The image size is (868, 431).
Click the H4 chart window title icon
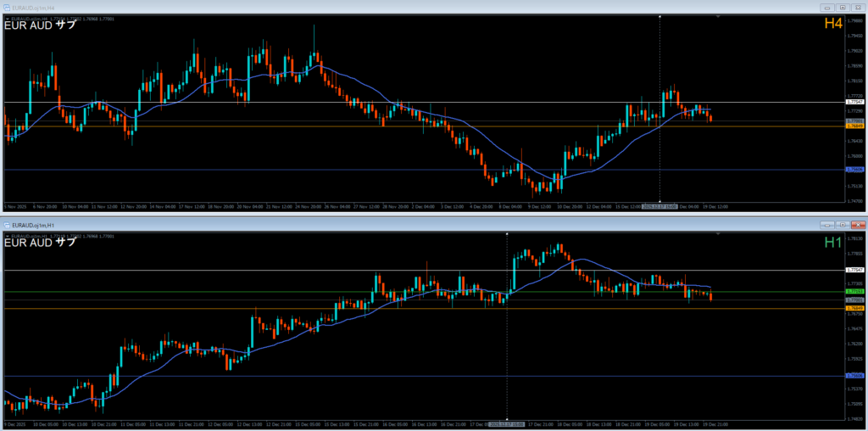pos(7,8)
